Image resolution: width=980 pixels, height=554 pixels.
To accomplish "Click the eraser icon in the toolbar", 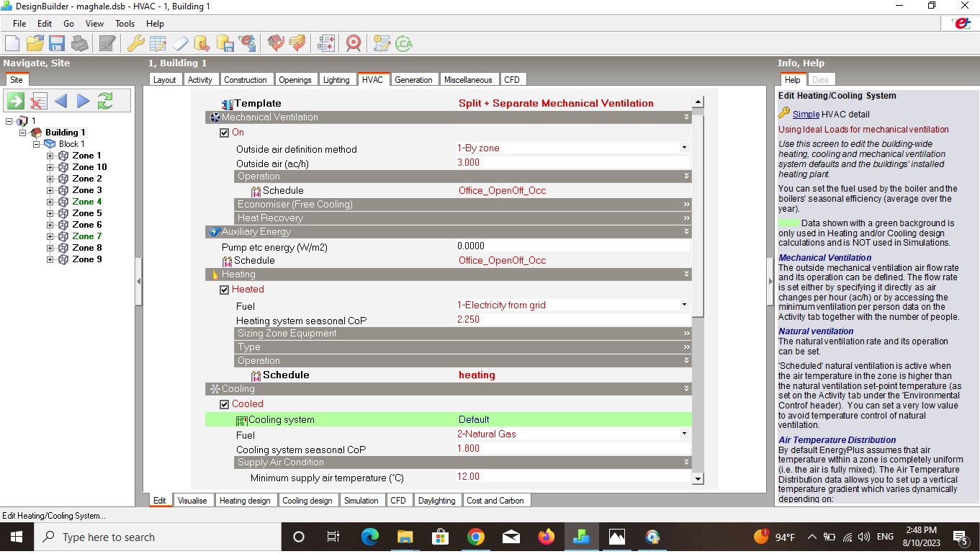I will [180, 43].
